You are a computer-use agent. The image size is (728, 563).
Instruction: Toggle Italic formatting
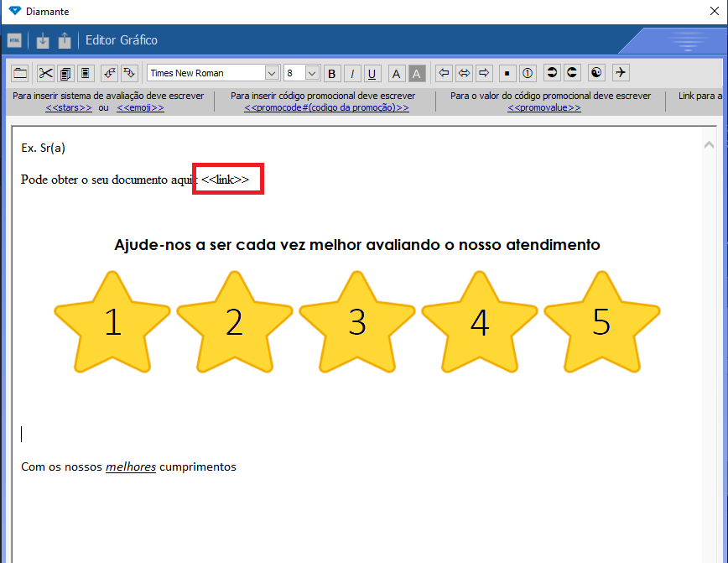click(x=352, y=73)
